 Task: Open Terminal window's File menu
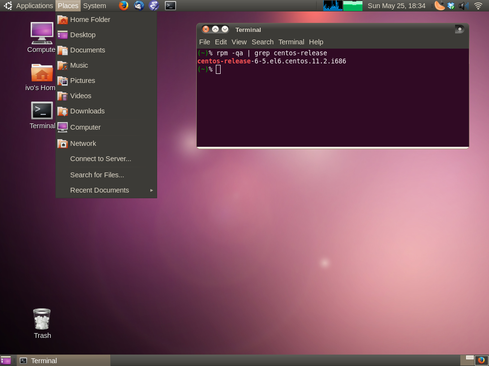click(204, 42)
